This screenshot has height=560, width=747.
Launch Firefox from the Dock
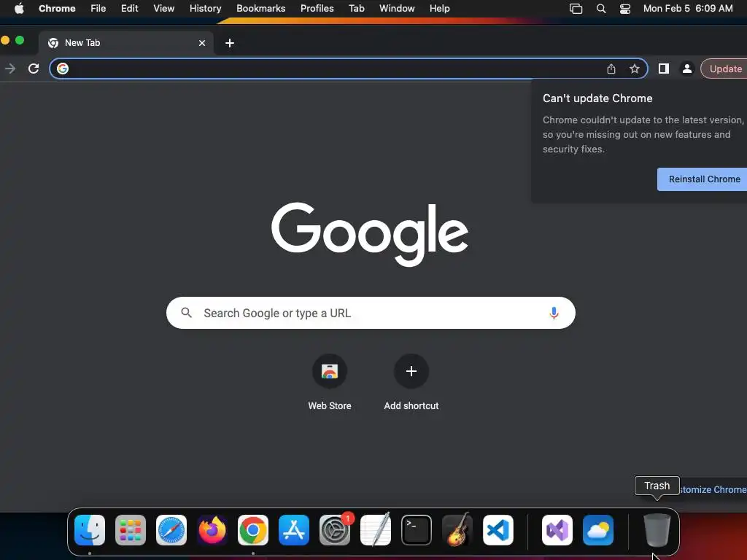point(212,530)
